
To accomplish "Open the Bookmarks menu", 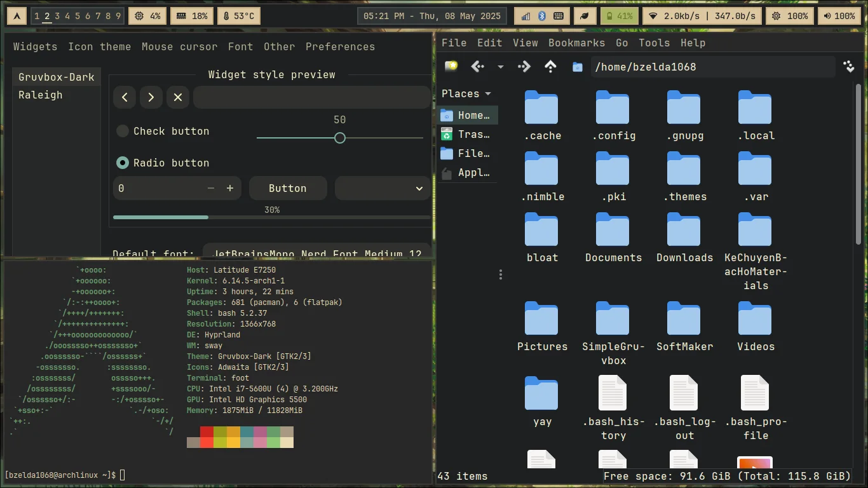I will click(x=576, y=43).
